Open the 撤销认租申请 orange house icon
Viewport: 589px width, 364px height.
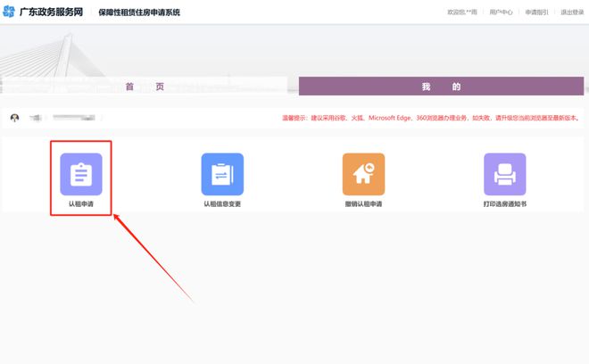tap(363, 174)
